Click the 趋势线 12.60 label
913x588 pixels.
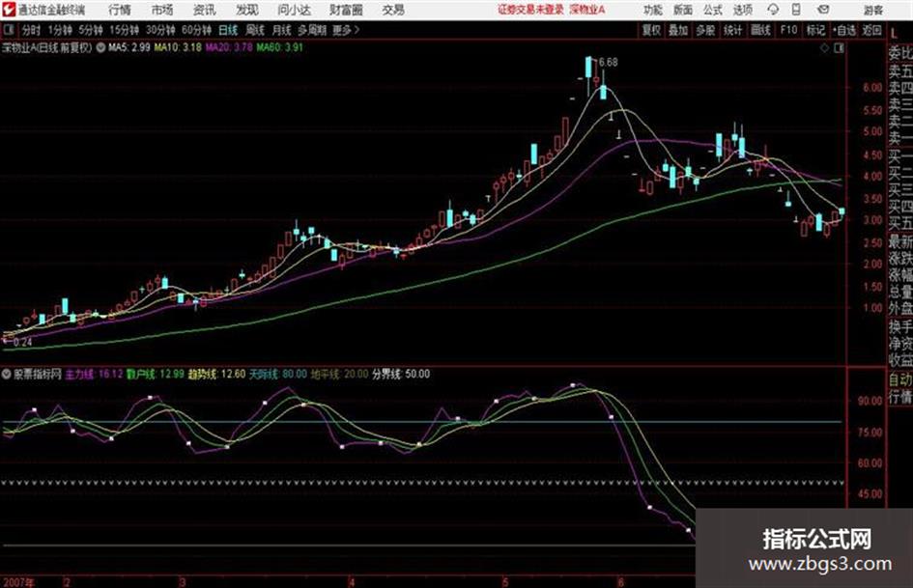click(216, 375)
